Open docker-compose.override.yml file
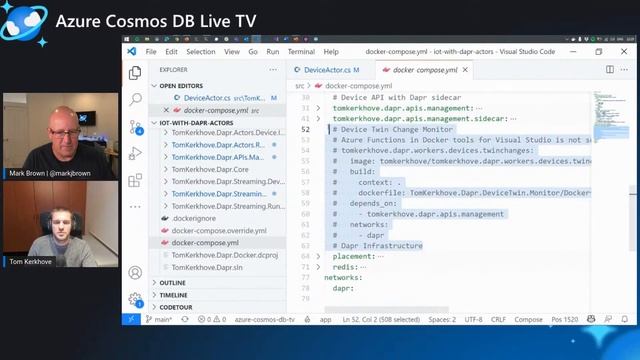Image resolution: width=640 pixels, height=360 pixels. coord(219,231)
